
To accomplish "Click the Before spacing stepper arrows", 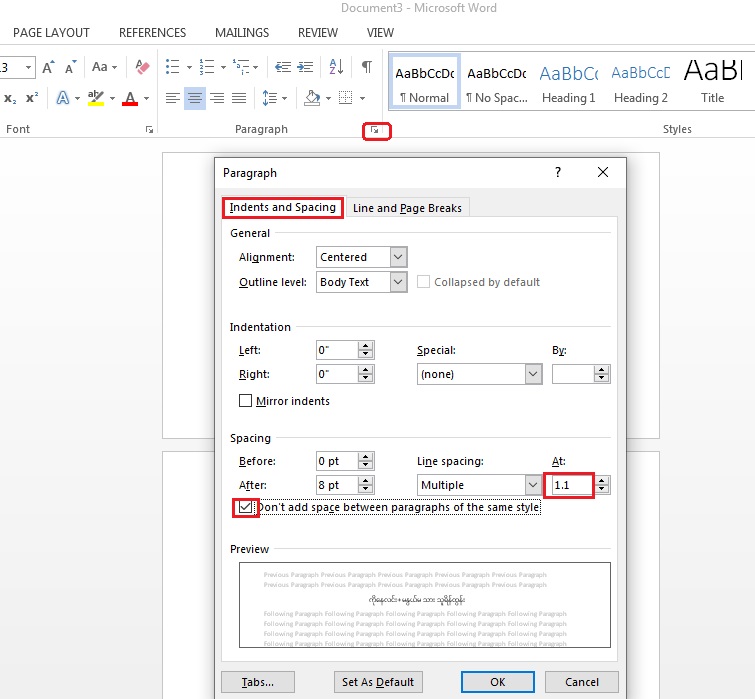I will click(x=366, y=461).
